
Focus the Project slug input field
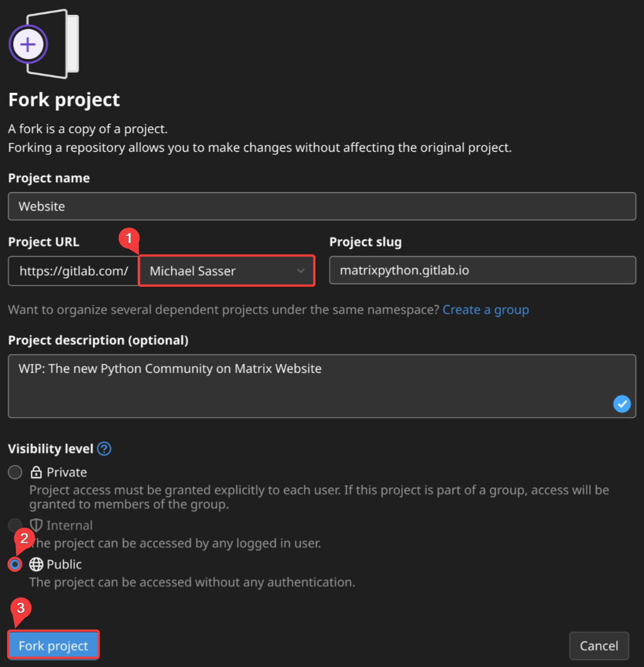[482, 271]
